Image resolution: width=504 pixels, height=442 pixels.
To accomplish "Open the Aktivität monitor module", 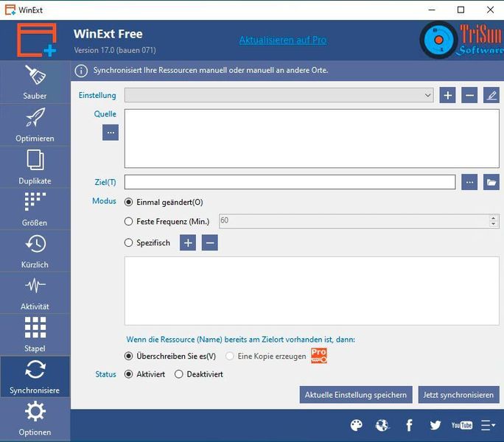I will pyautogui.click(x=35, y=293).
